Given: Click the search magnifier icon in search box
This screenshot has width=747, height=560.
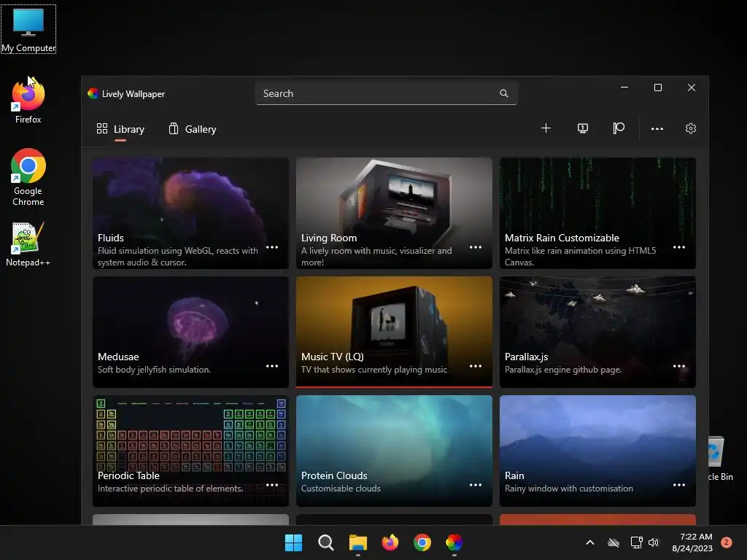Looking at the screenshot, I should click(x=503, y=93).
